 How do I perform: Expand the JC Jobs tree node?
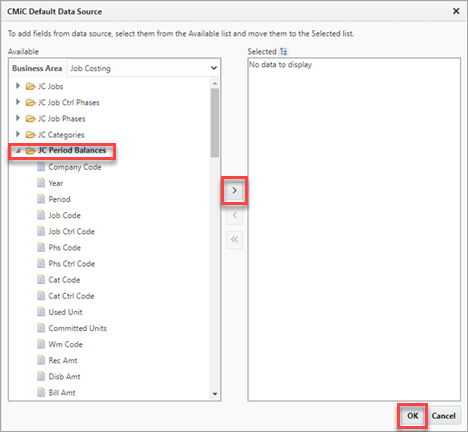18,86
